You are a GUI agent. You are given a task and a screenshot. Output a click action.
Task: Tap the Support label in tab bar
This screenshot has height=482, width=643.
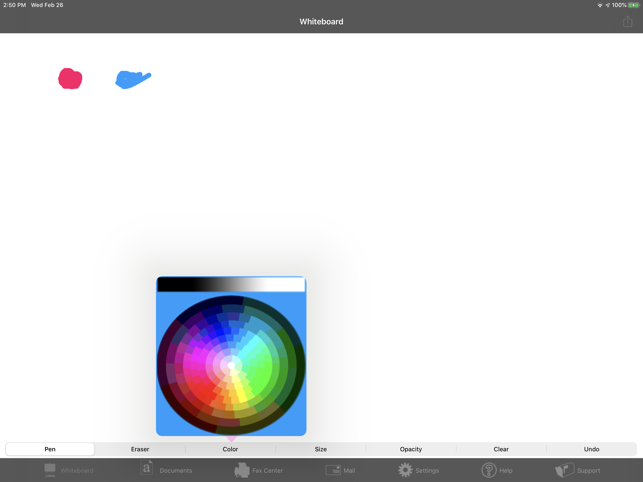pos(588,471)
